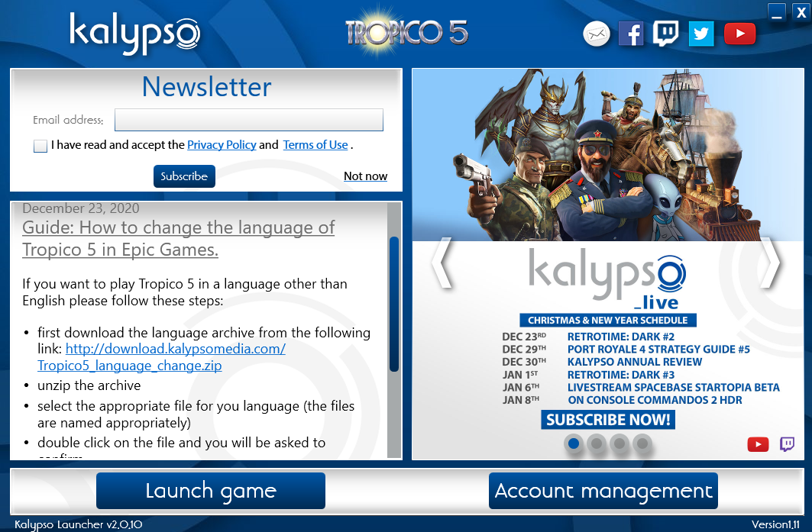Minimize the launcher window
Viewport: 812px width, 532px height.
point(777,12)
